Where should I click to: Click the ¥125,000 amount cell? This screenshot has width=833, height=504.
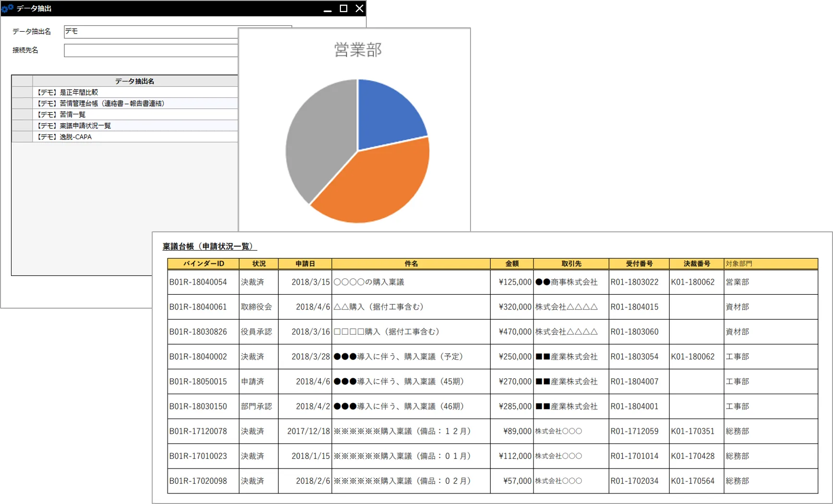512,282
